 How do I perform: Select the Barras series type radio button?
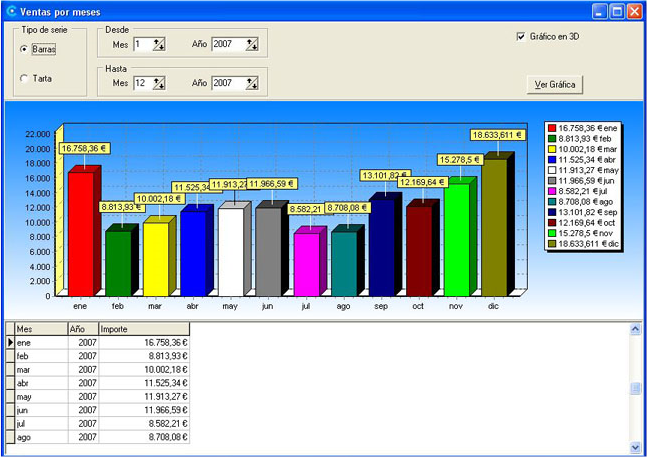(24, 49)
